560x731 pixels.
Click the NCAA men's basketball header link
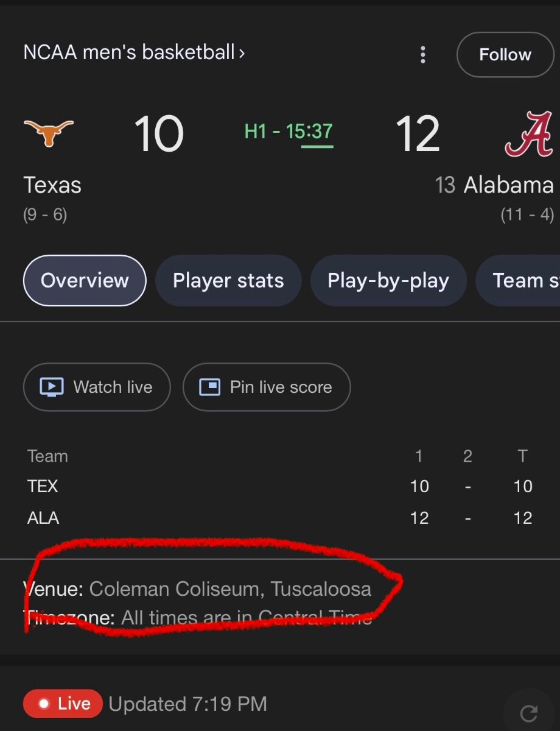(128, 52)
